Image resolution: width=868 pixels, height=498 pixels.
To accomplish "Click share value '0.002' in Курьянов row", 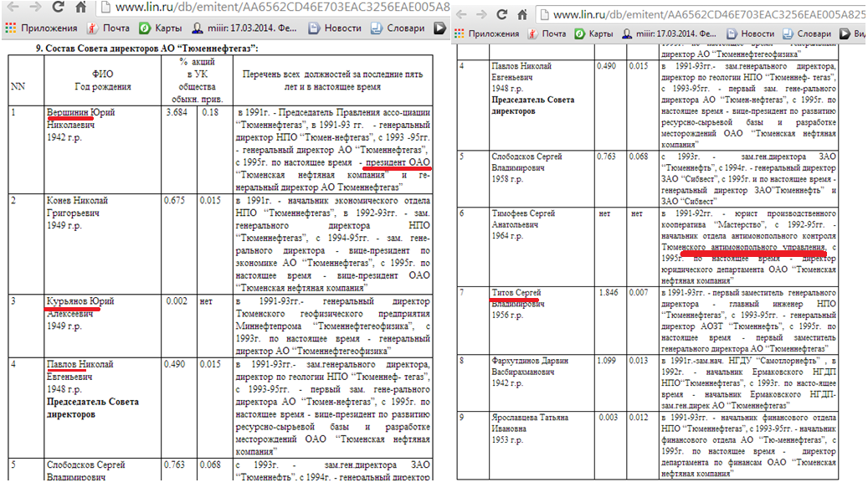I will click(177, 301).
